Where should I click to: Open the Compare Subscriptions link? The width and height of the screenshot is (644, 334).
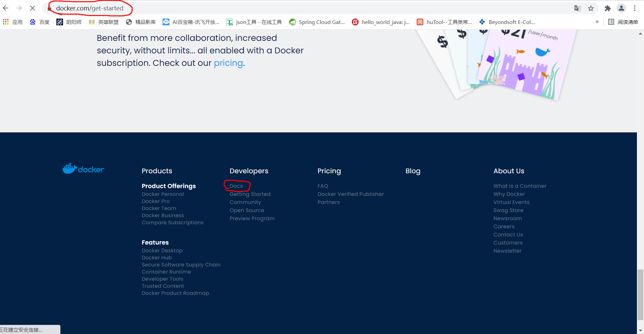coord(173,223)
